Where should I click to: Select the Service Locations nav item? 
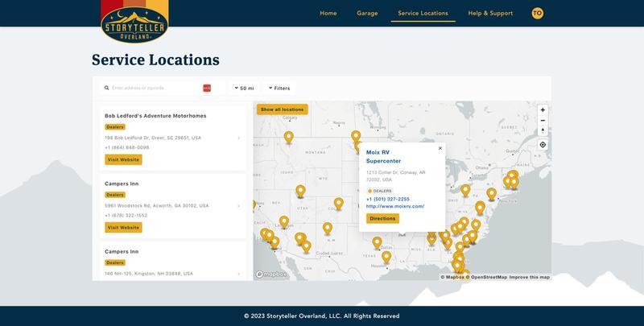[x=423, y=13]
